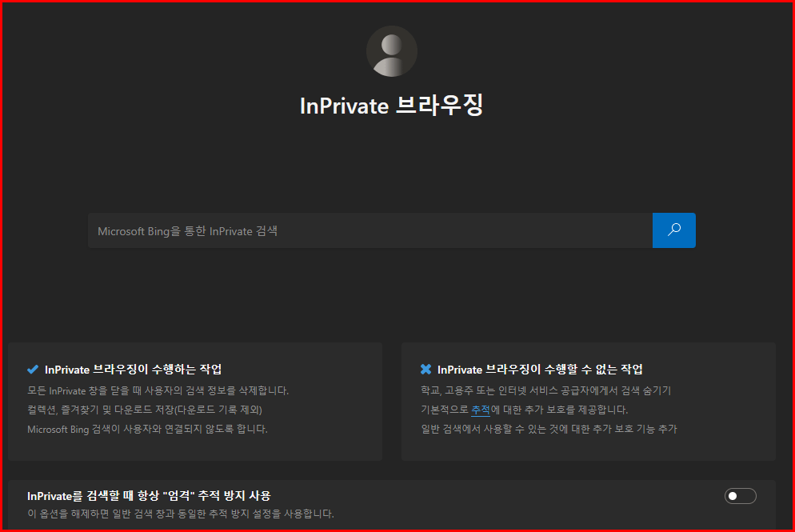
Task: Click the blue checkmark icon beside 수행하는 작업
Action: point(33,370)
